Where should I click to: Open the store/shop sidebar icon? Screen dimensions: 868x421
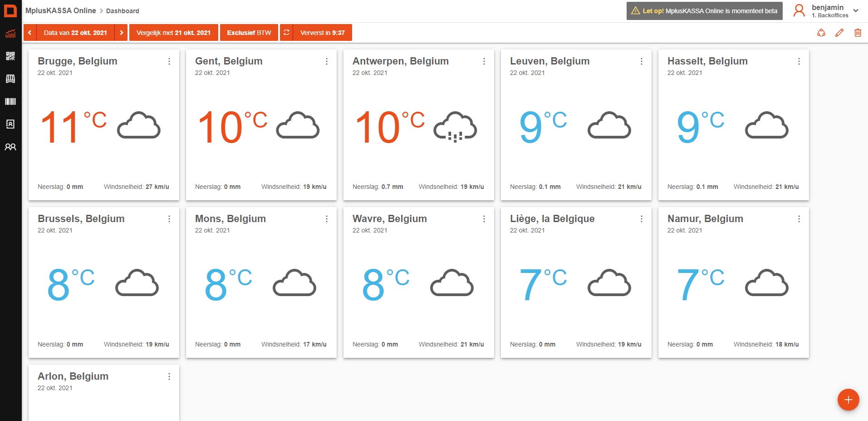[10, 79]
